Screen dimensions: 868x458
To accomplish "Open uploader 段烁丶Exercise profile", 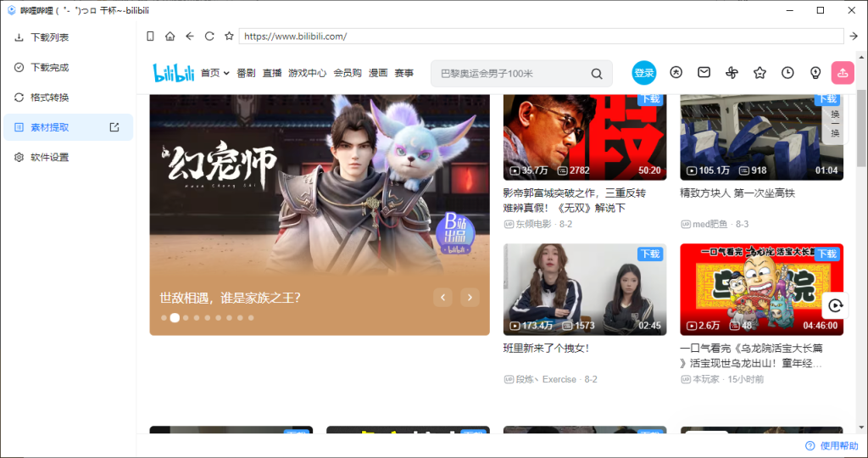I will click(546, 379).
